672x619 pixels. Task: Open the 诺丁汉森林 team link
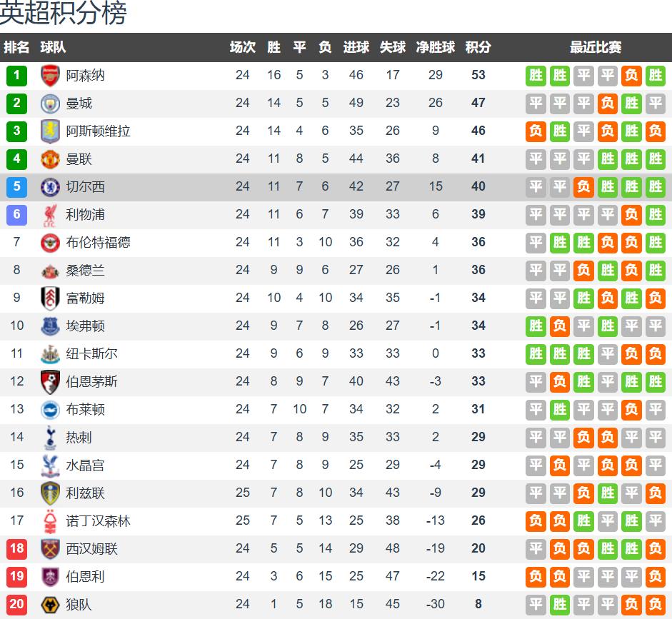98,521
